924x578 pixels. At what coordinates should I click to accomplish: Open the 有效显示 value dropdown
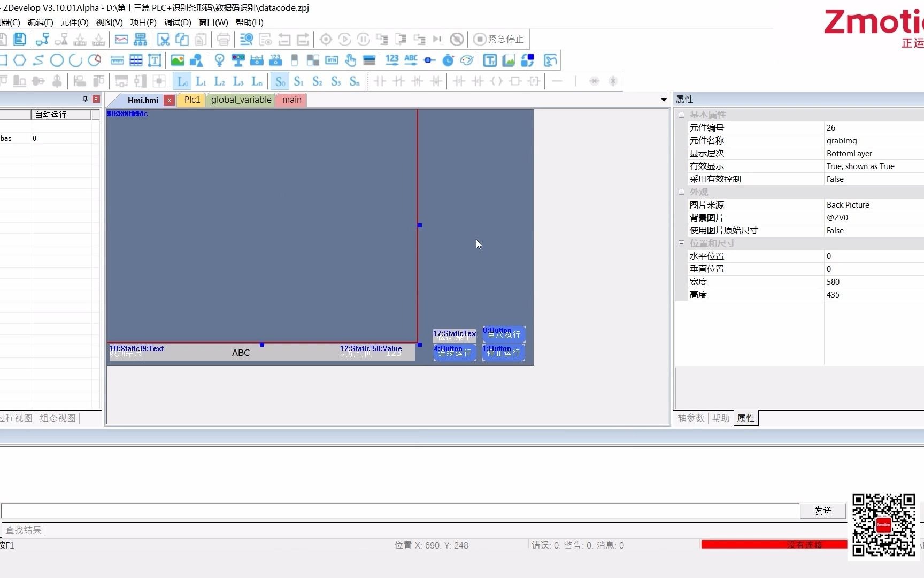coord(874,166)
